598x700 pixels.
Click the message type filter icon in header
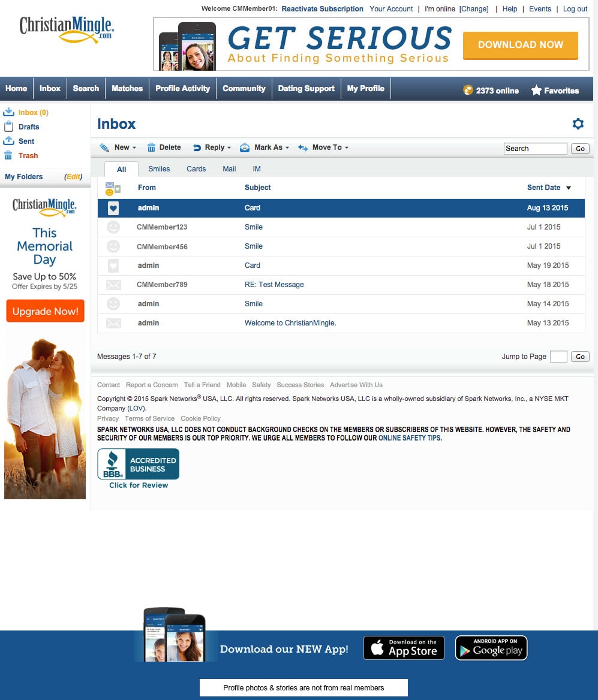[113, 188]
